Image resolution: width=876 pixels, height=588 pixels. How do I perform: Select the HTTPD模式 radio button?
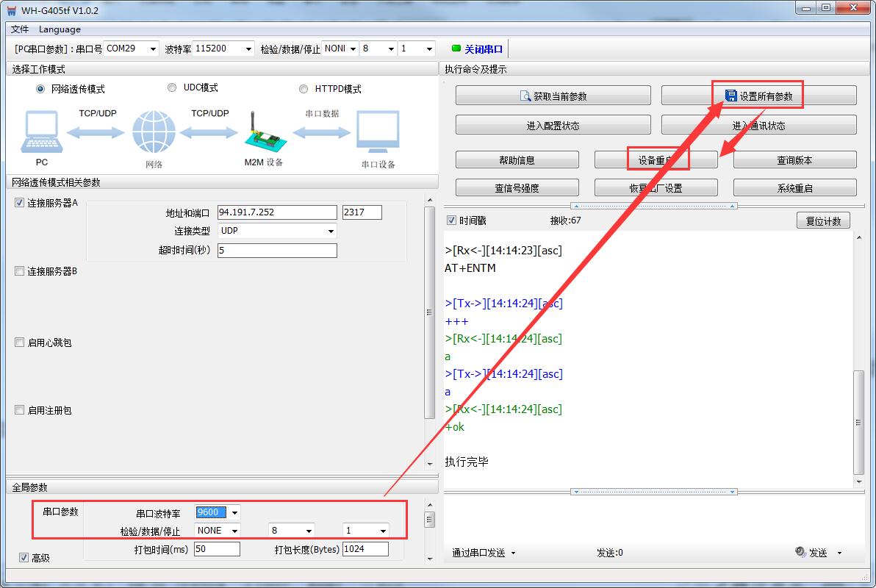coord(304,89)
